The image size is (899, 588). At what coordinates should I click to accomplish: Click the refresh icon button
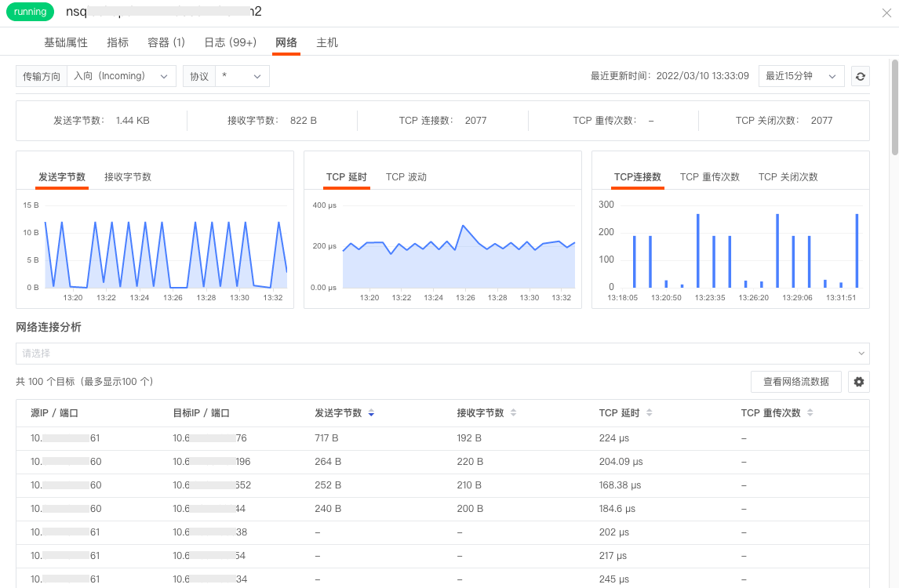[860, 76]
